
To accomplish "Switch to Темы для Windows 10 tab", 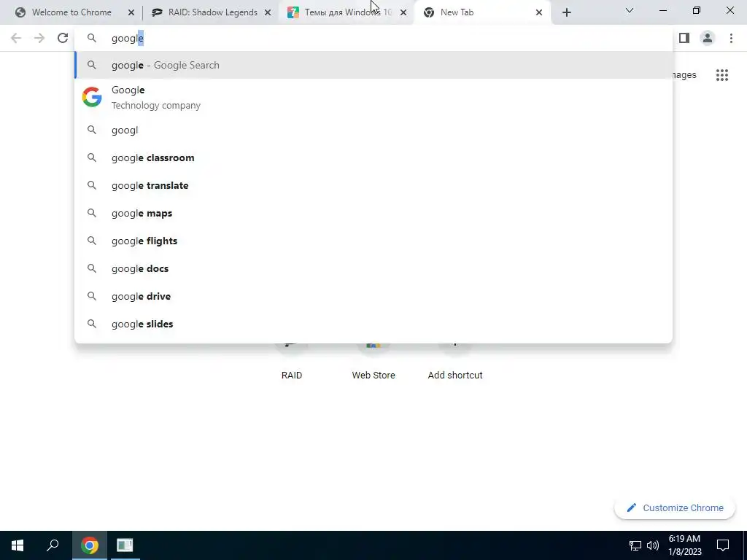I will [348, 12].
